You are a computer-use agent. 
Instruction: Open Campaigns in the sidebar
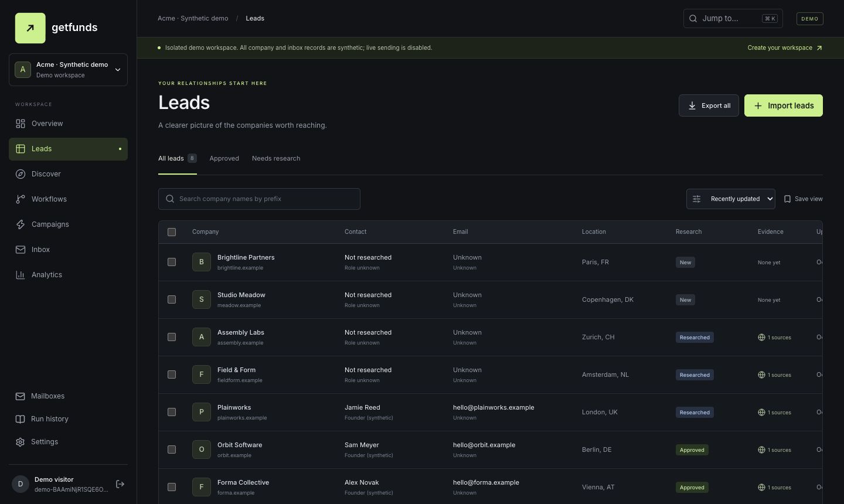tap(68, 224)
